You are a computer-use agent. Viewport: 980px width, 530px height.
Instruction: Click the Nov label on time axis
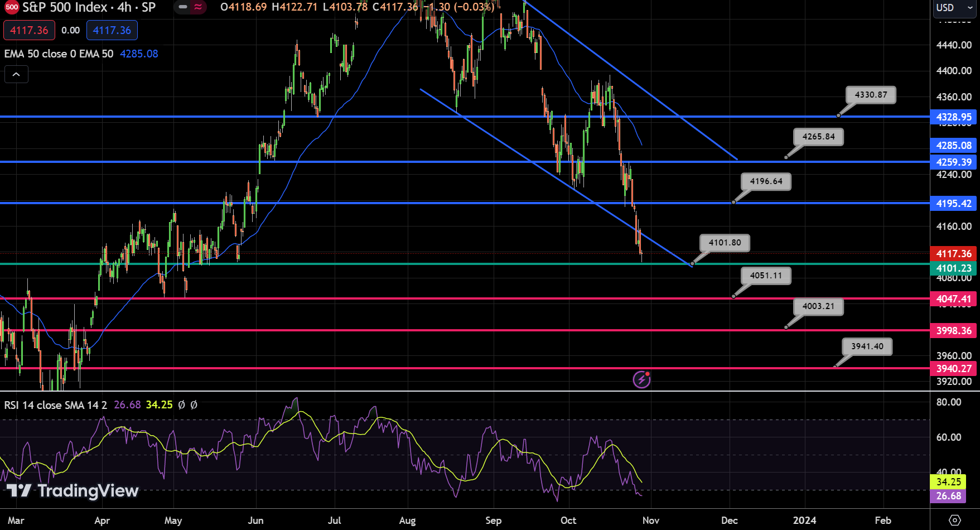pyautogui.click(x=650, y=521)
